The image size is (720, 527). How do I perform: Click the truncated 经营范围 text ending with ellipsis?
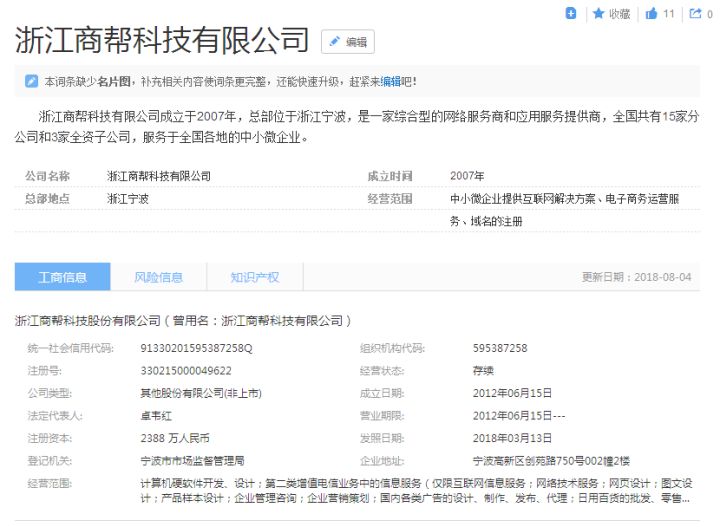point(415,497)
